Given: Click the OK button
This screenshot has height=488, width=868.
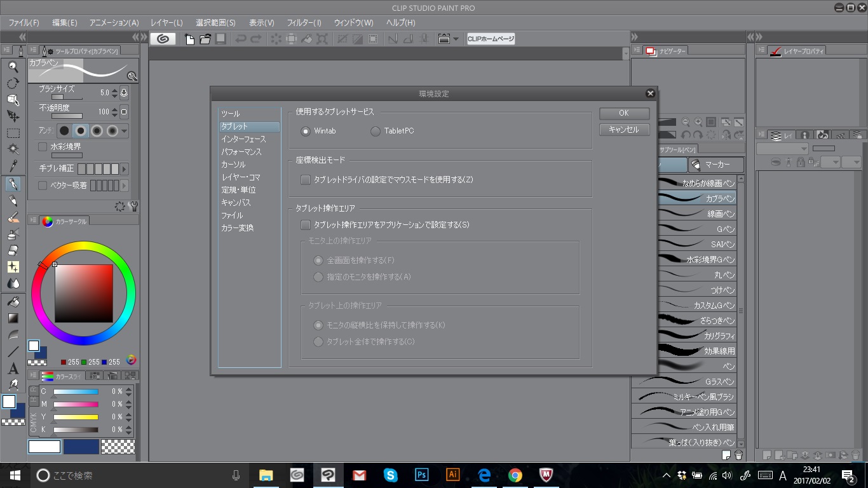Looking at the screenshot, I should coord(623,113).
